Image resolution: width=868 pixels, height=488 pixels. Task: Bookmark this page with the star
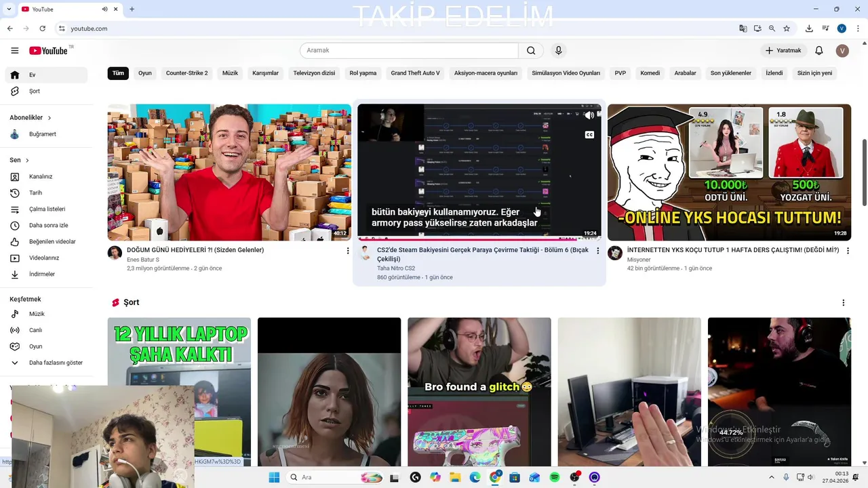[787, 28]
